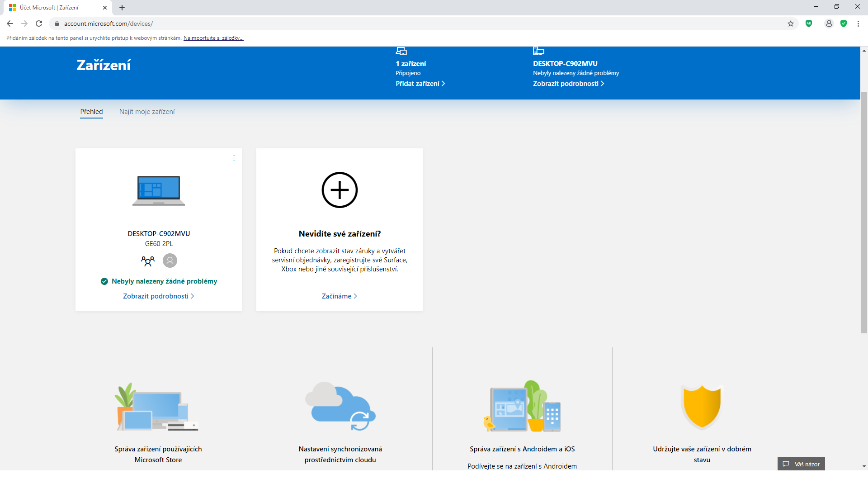Click the three-dot menu on device card
Image resolution: width=868 pixels, height=493 pixels.
pos(234,158)
